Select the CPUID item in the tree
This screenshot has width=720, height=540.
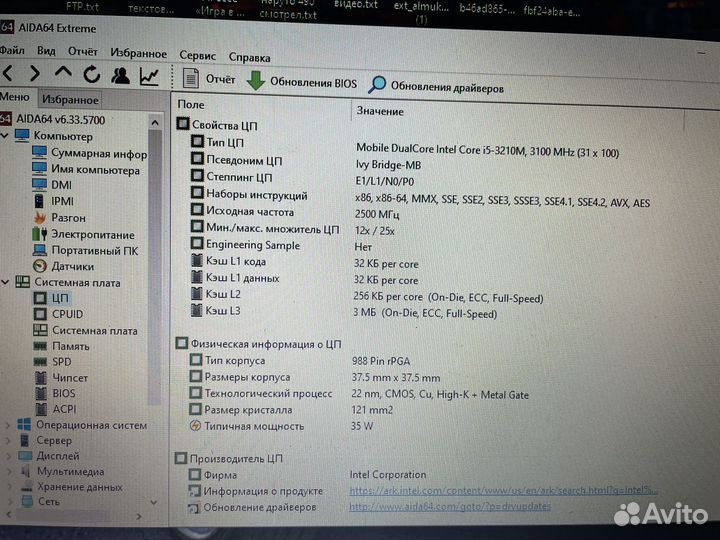point(67,314)
